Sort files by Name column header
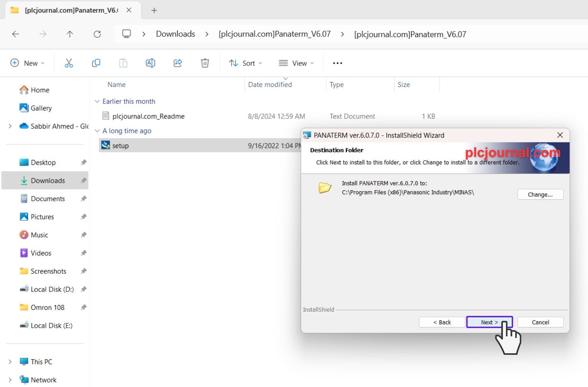 pyautogui.click(x=117, y=85)
